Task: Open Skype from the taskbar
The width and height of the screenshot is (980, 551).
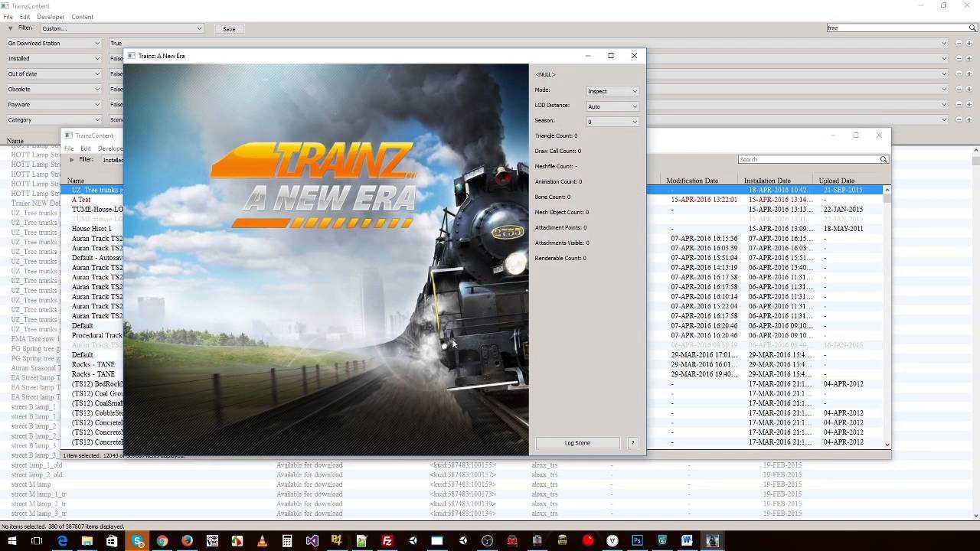Action: point(137,541)
